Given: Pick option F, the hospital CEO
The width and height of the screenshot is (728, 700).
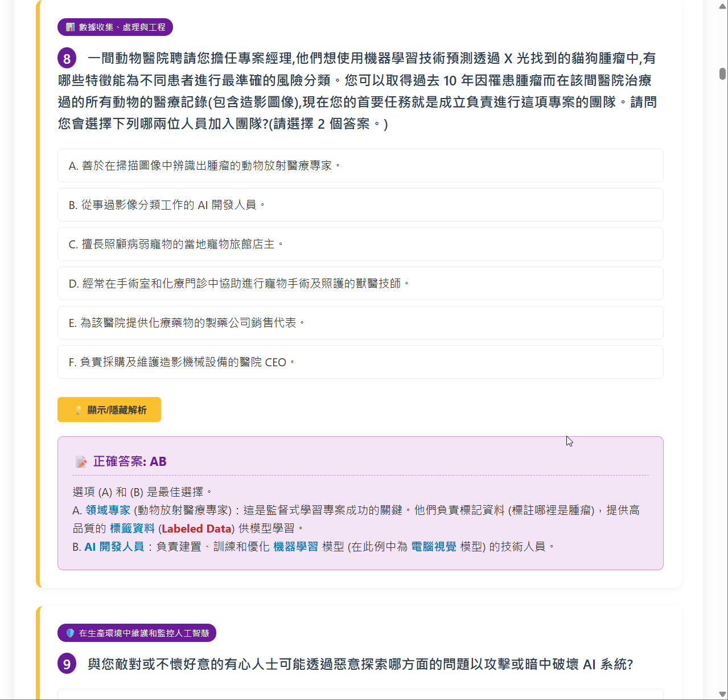Looking at the screenshot, I should pyautogui.click(x=360, y=362).
